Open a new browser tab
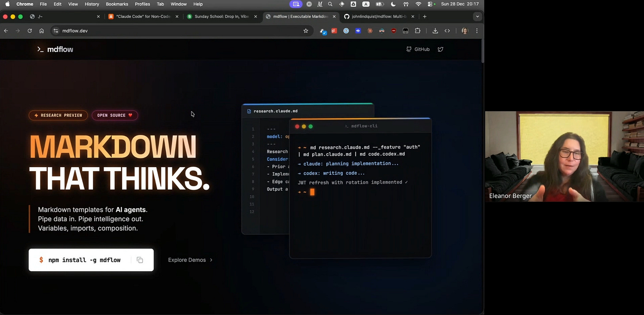This screenshot has width=644, height=315. pos(425,17)
